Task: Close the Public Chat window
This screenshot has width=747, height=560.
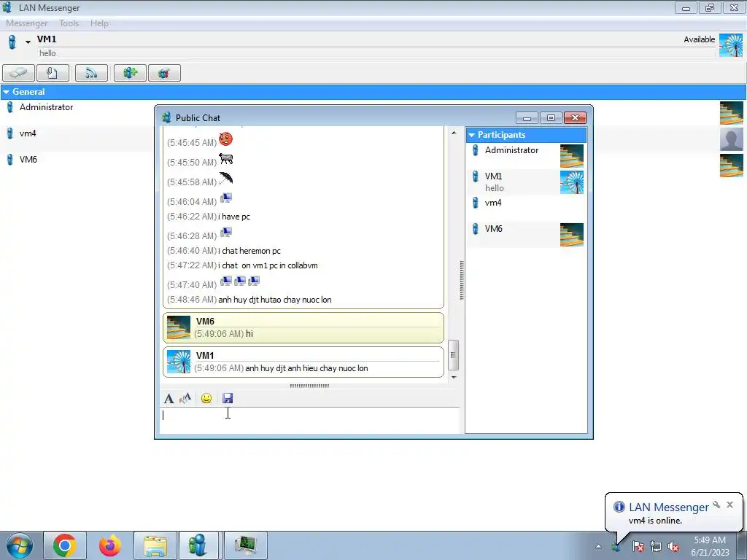Action: [x=575, y=117]
